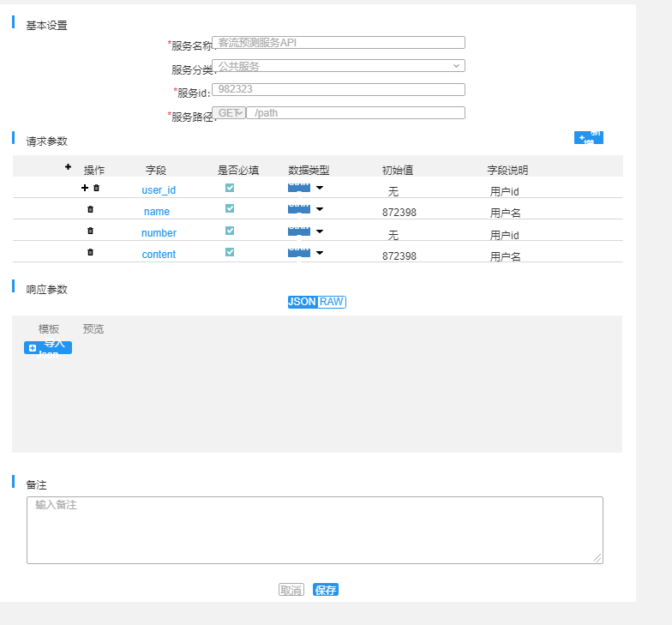The image size is (672, 625).
Task: Click the remarks text area
Action: [315, 530]
